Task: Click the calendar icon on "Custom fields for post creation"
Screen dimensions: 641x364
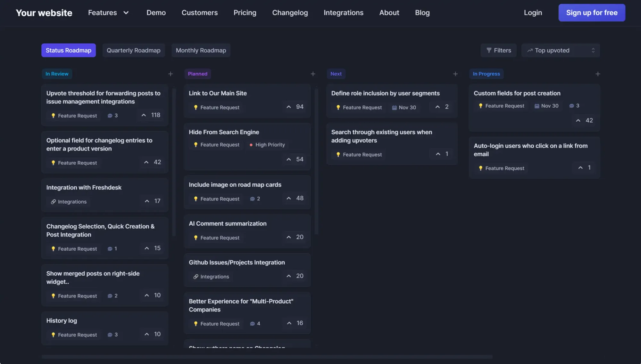Action: (537, 106)
